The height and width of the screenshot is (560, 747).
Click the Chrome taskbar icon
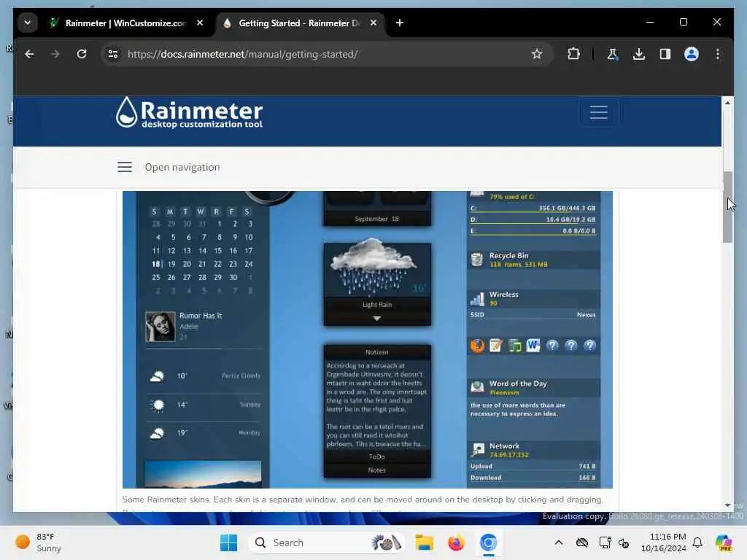pos(488,542)
